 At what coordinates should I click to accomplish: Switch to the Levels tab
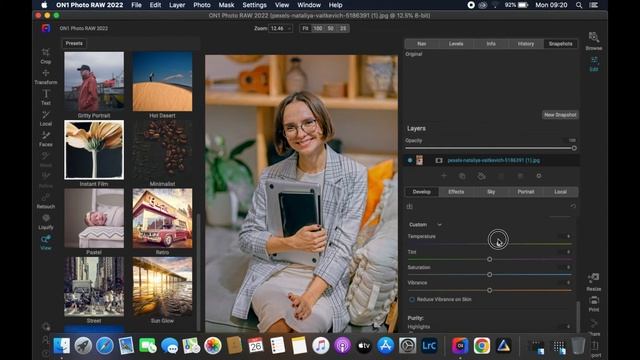point(456,44)
